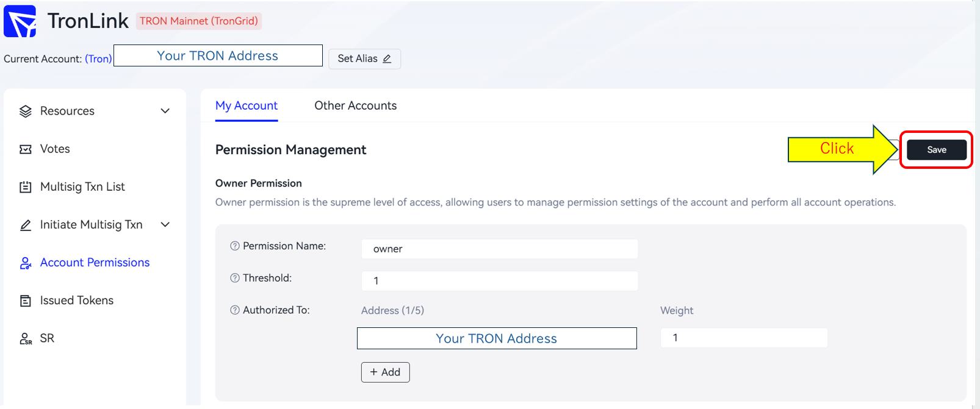980x409 pixels.
Task: Expand the Initiate Multisig Txn chevron
Action: tap(165, 224)
